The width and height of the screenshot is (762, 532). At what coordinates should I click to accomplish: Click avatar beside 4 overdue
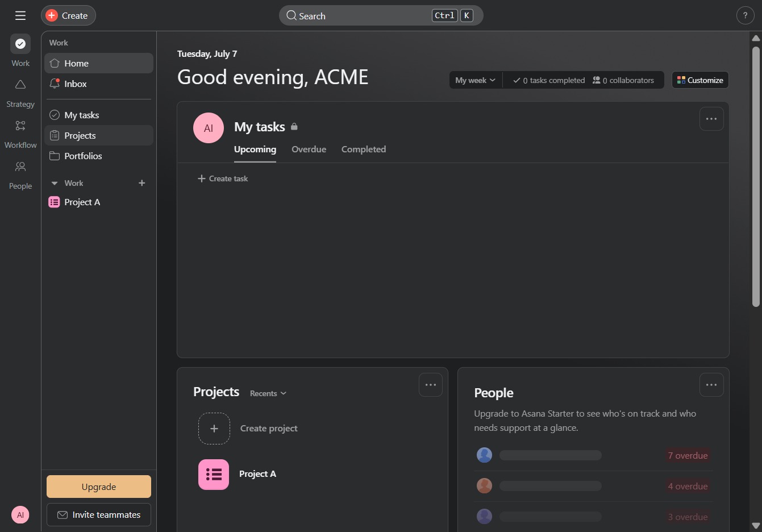[484, 486]
